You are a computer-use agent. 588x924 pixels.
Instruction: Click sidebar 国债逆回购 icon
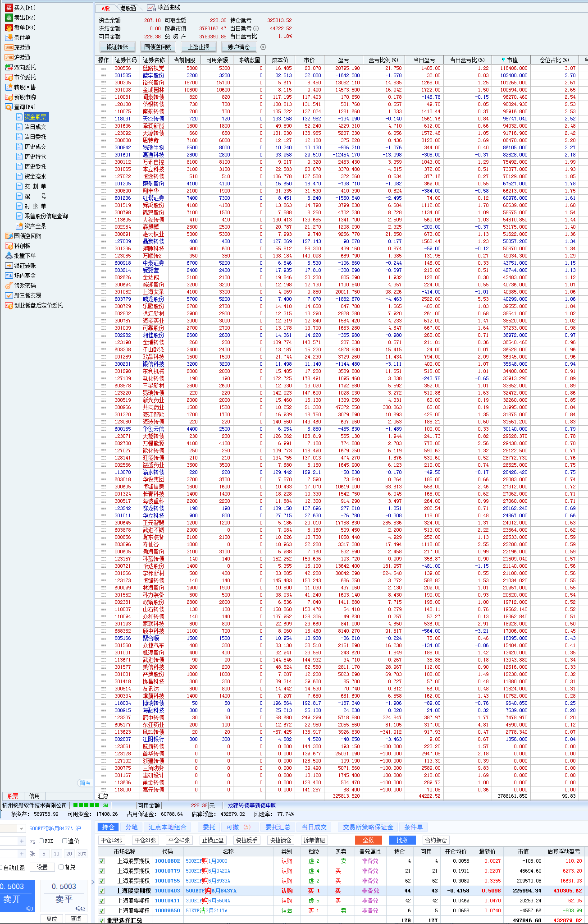click(9, 236)
